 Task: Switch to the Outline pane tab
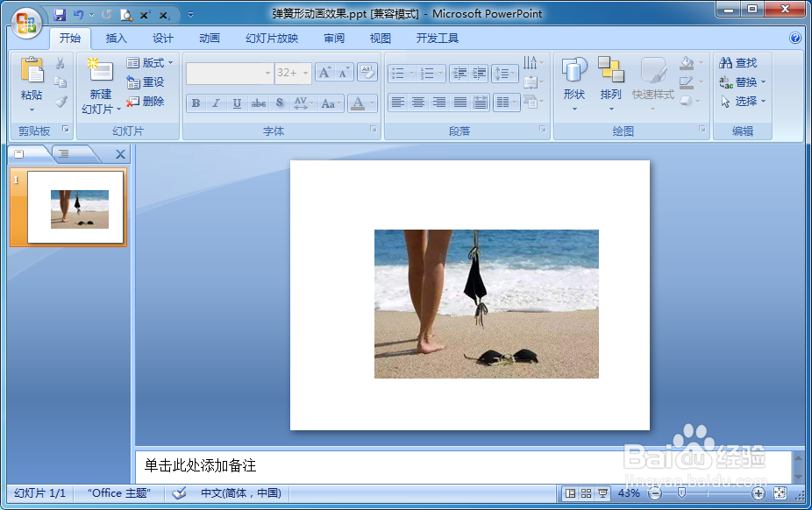[x=65, y=153]
